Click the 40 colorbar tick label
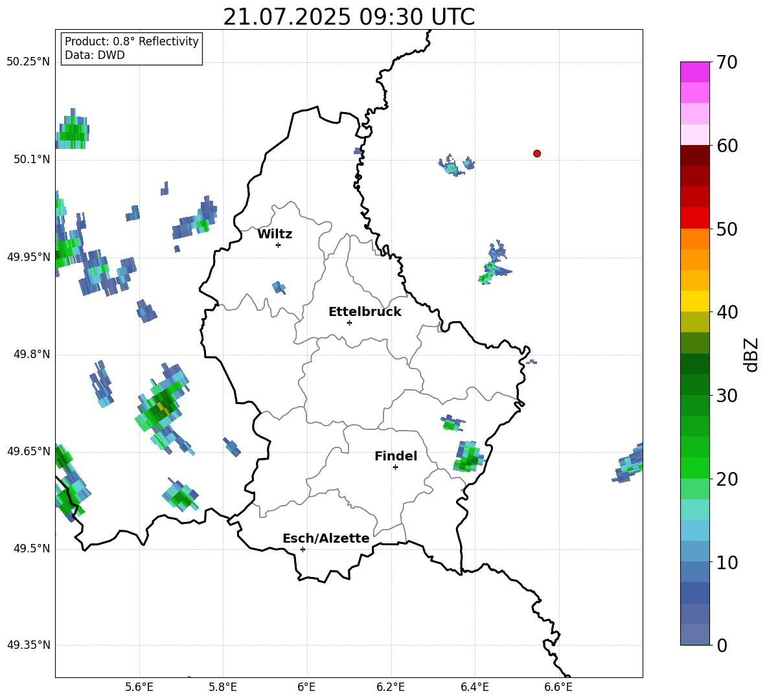 [727, 312]
